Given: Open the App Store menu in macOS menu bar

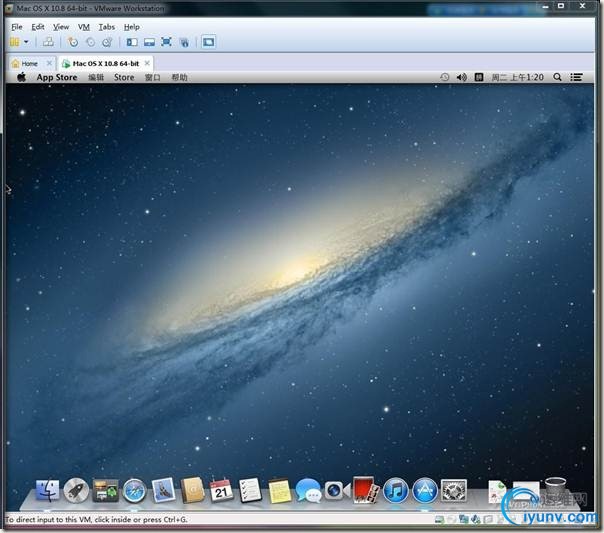Looking at the screenshot, I should 57,77.
